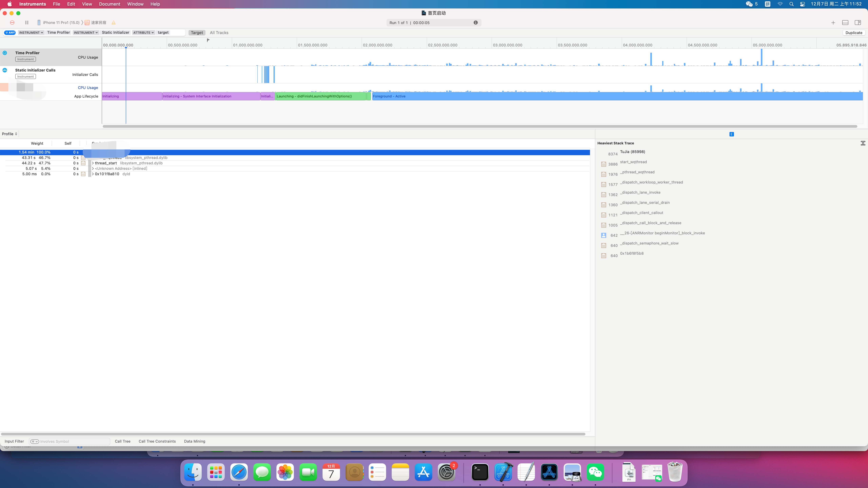Click the Static Initializer Calls instrument icon
This screenshot has height=488, width=868.
[5, 70]
